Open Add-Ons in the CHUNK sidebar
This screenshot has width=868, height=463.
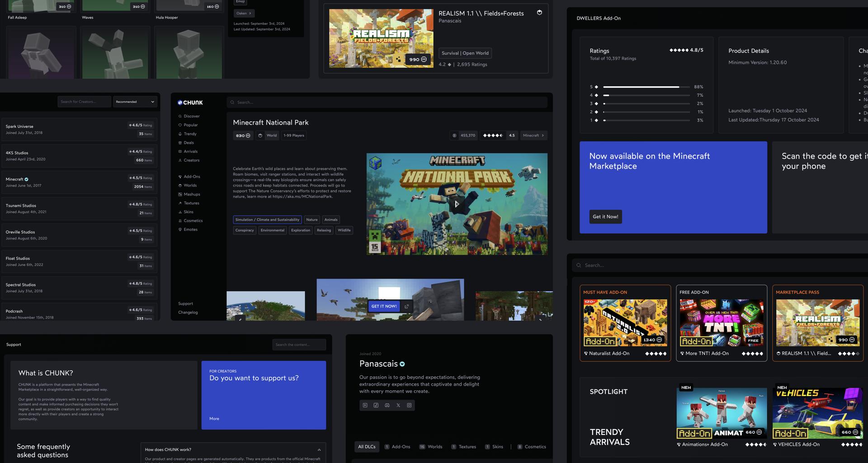click(189, 177)
